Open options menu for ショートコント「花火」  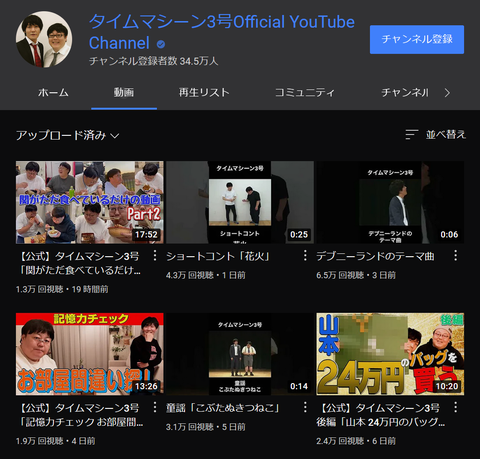305,256
